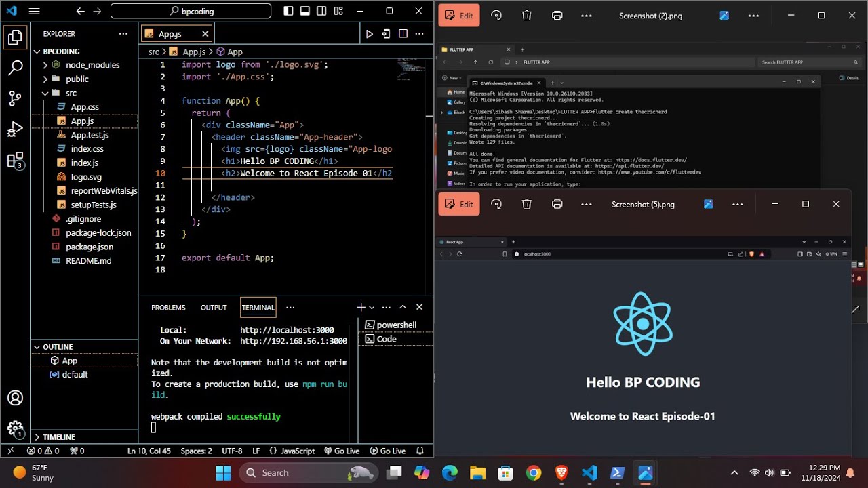868x488 pixels.
Task: Open the terminal launch profile dropdown
Action: coord(372,308)
